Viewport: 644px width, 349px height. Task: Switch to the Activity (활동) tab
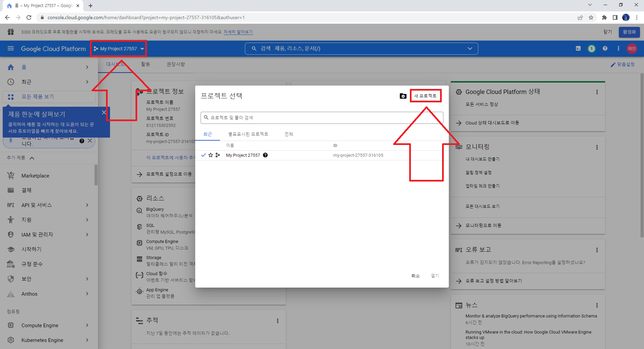(146, 64)
